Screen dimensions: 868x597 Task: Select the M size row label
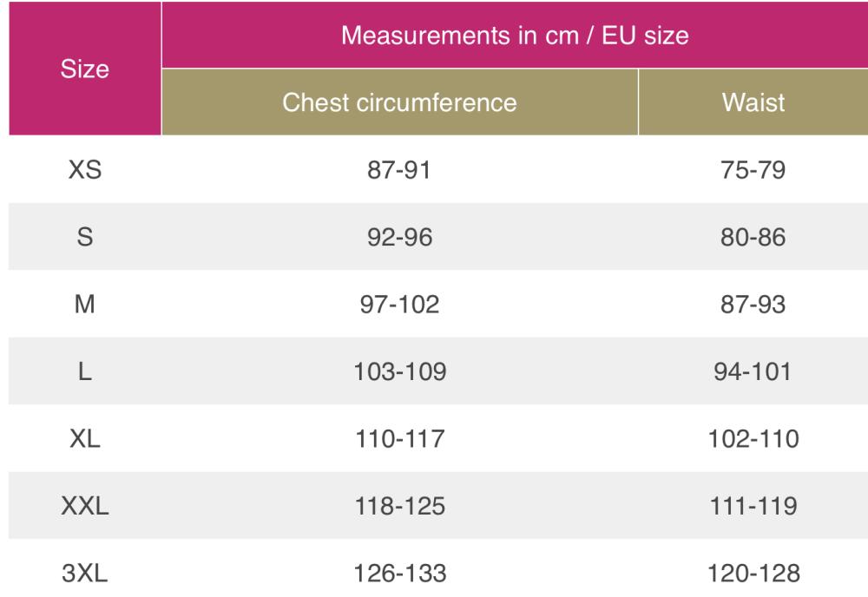click(85, 305)
